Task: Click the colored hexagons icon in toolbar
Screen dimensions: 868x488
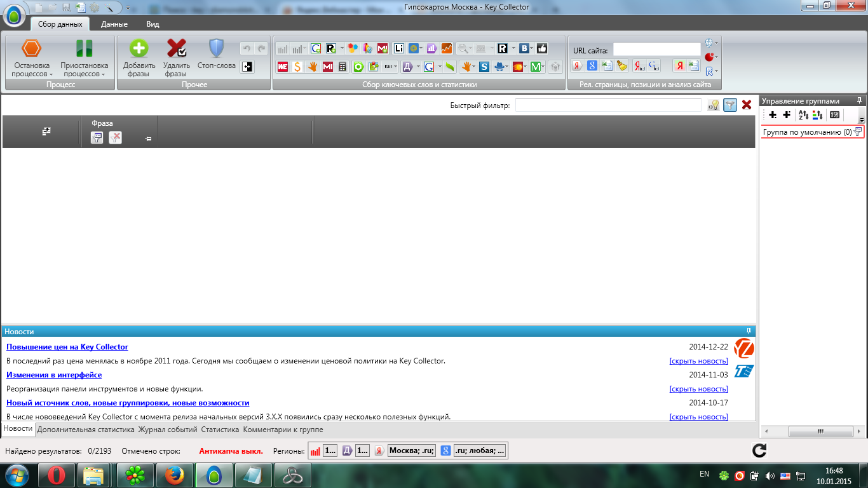Action: pos(353,48)
